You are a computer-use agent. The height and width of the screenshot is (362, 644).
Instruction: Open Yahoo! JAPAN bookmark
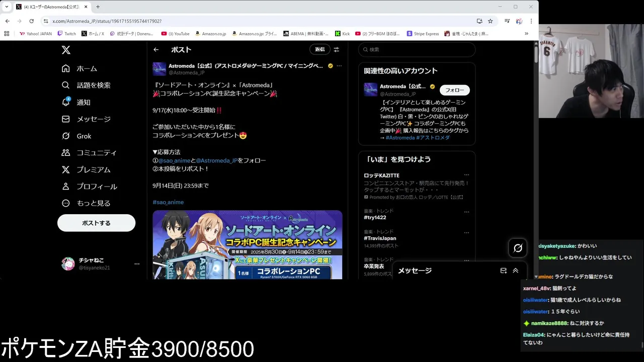(35, 34)
